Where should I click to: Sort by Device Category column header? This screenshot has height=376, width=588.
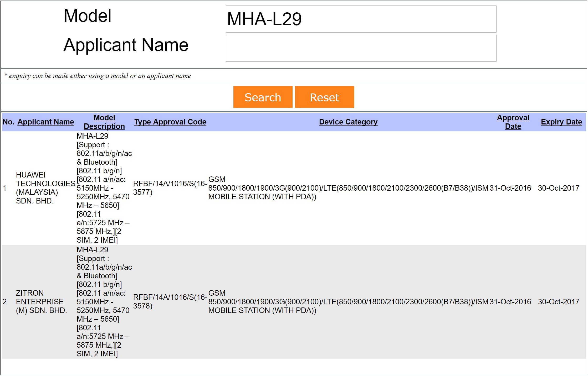348,122
